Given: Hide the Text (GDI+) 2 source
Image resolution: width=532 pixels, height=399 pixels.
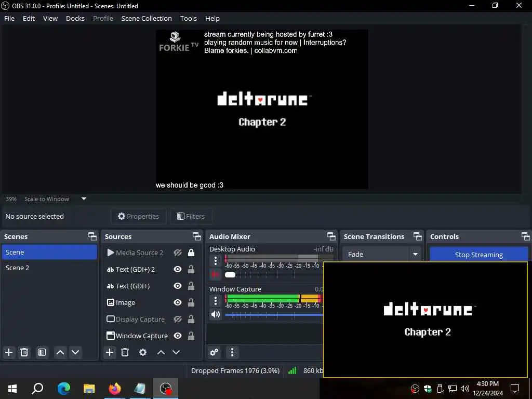Looking at the screenshot, I should coord(178,270).
